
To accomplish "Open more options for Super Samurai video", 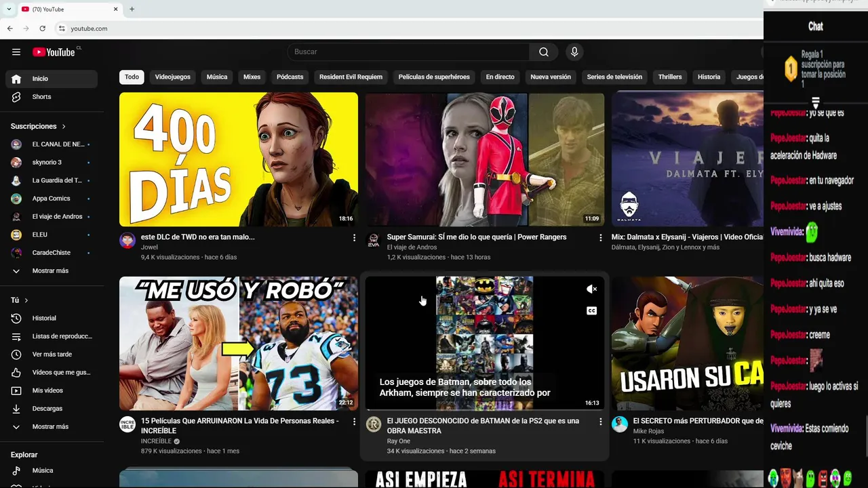I will [600, 238].
